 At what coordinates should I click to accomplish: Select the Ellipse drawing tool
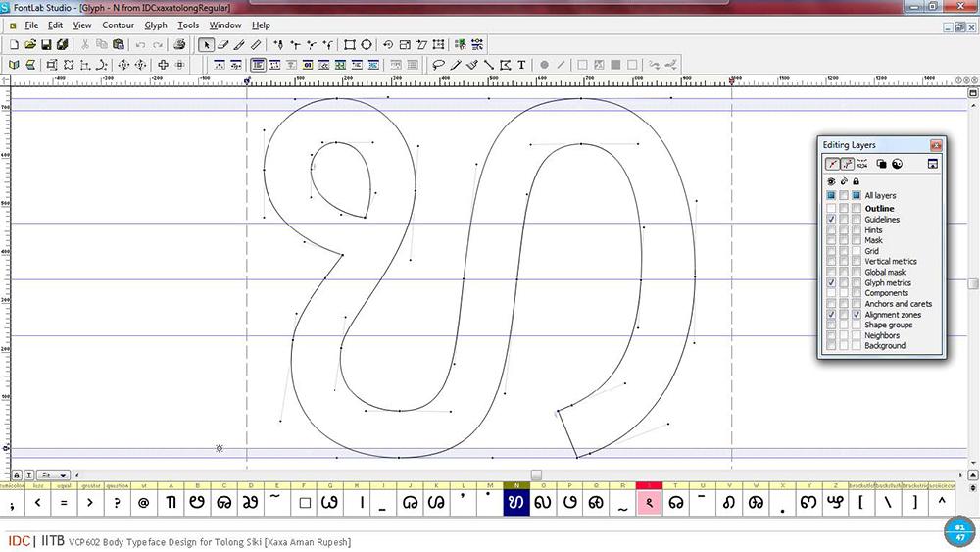(367, 44)
